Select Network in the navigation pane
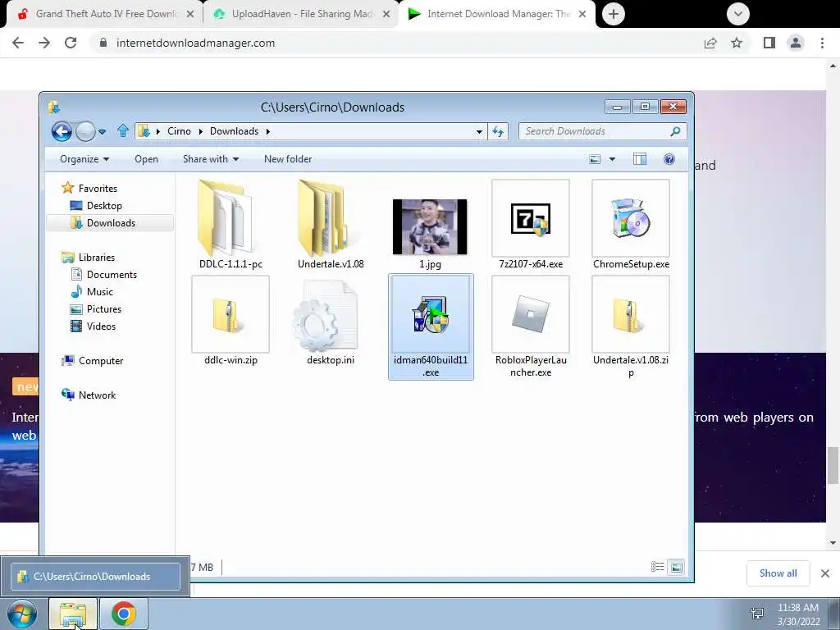Screen dimensions: 840x630 [x=97, y=395]
